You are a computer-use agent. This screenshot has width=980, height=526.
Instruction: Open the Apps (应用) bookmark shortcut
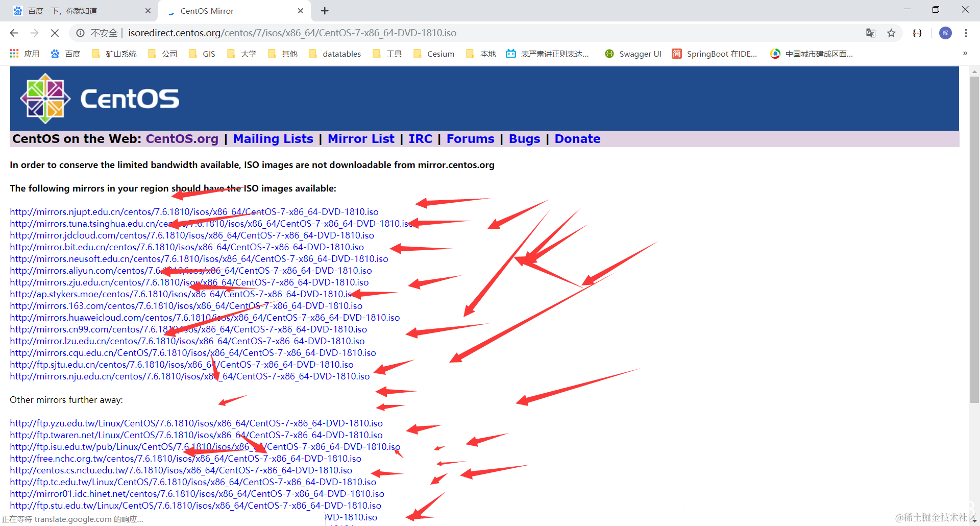click(24, 54)
